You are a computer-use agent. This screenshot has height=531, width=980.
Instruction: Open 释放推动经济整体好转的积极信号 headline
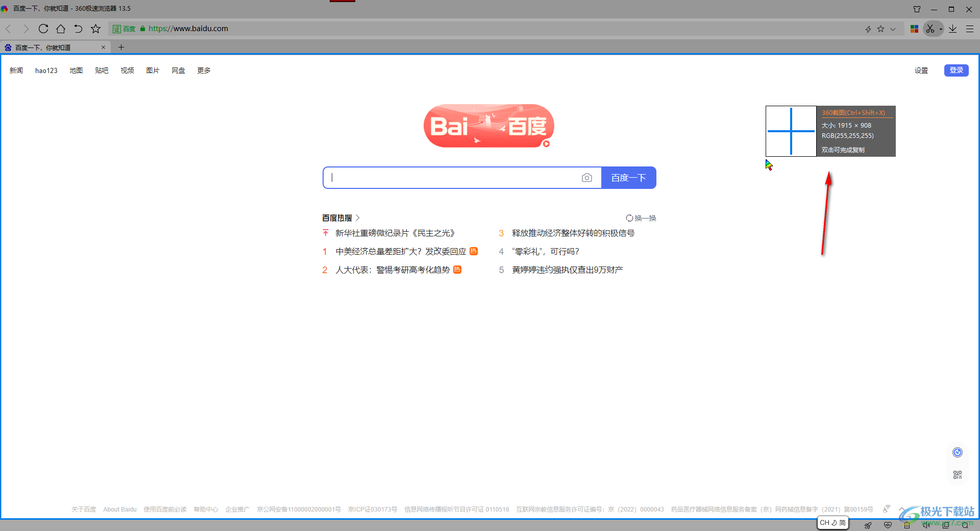573,233
